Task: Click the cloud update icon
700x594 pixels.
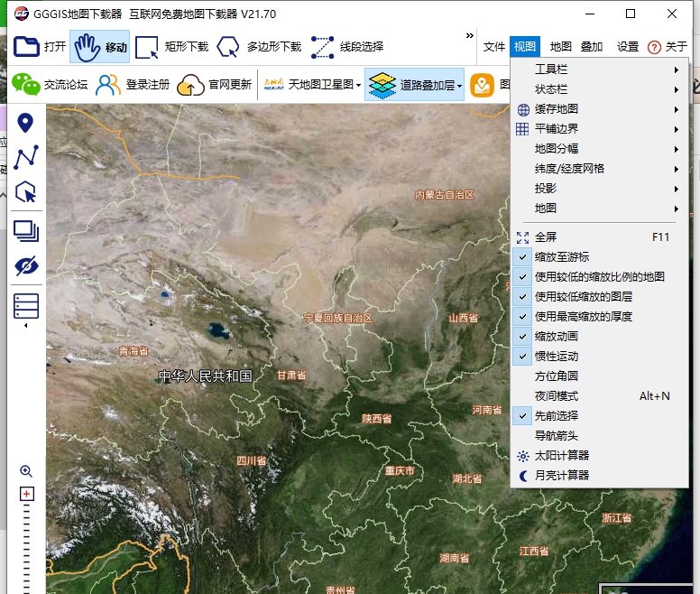Action: tap(190, 85)
